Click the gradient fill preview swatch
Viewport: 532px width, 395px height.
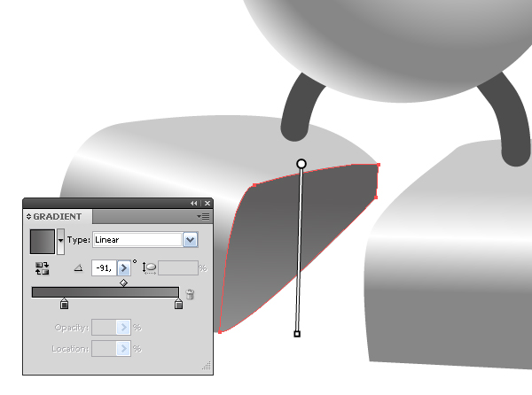pyautogui.click(x=43, y=242)
